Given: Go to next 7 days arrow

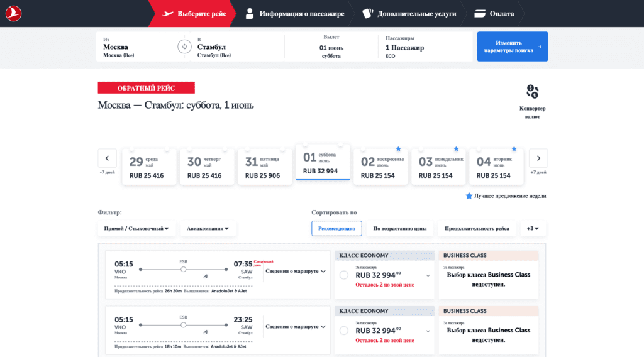Looking at the screenshot, I should click(538, 158).
